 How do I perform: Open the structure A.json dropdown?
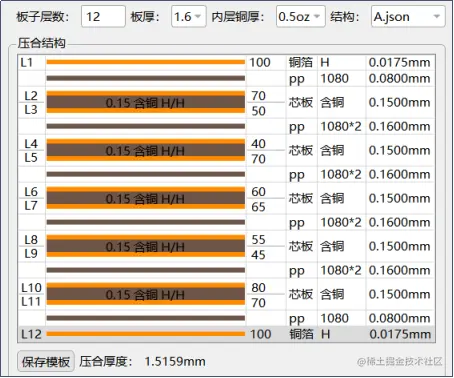[408, 16]
